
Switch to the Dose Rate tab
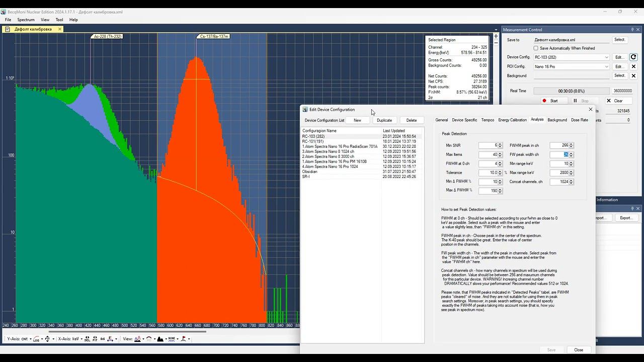[x=580, y=120]
